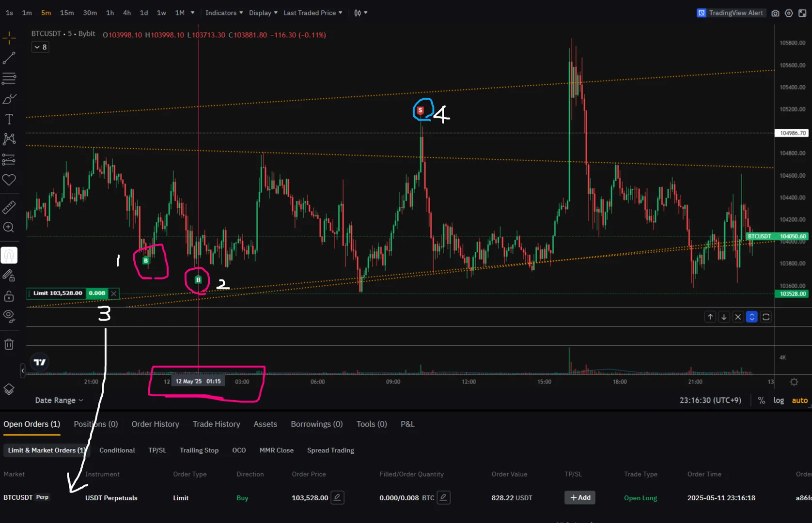
Task: Select the trend line drawing tool
Action: tap(9, 58)
